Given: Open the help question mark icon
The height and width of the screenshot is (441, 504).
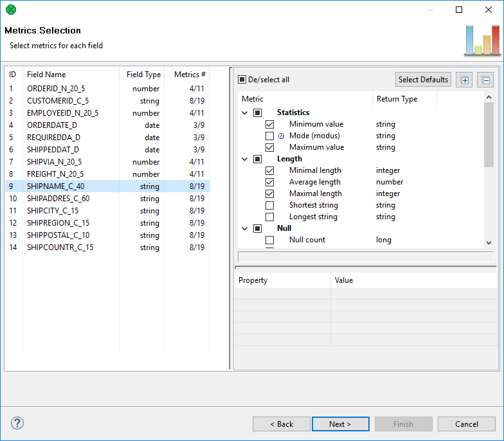Looking at the screenshot, I should click(17, 423).
